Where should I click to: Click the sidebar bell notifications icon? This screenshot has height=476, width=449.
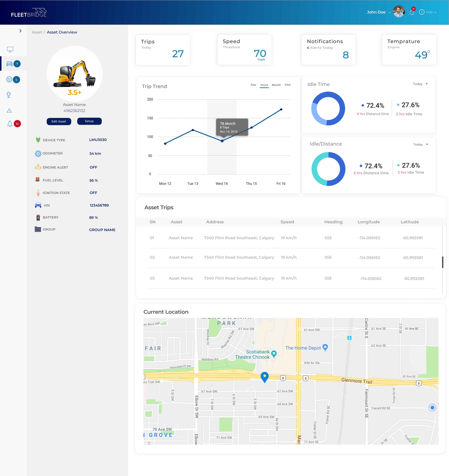pos(10,124)
